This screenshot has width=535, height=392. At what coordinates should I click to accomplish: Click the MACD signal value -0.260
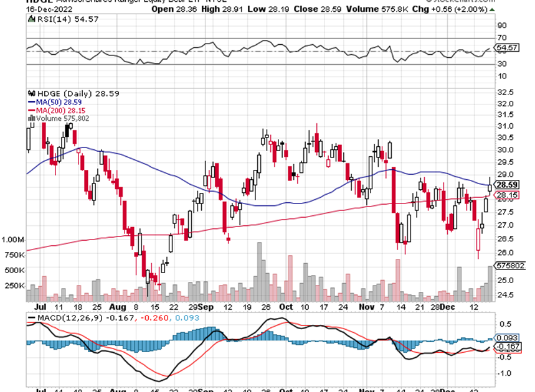click(x=154, y=318)
